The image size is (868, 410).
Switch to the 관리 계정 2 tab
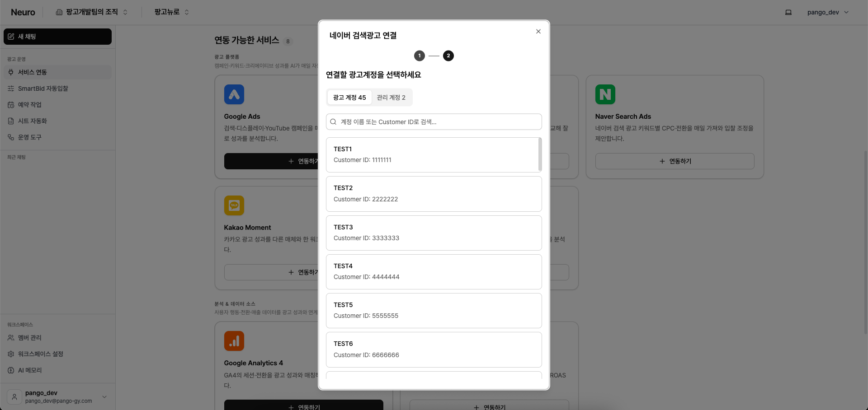click(x=391, y=98)
